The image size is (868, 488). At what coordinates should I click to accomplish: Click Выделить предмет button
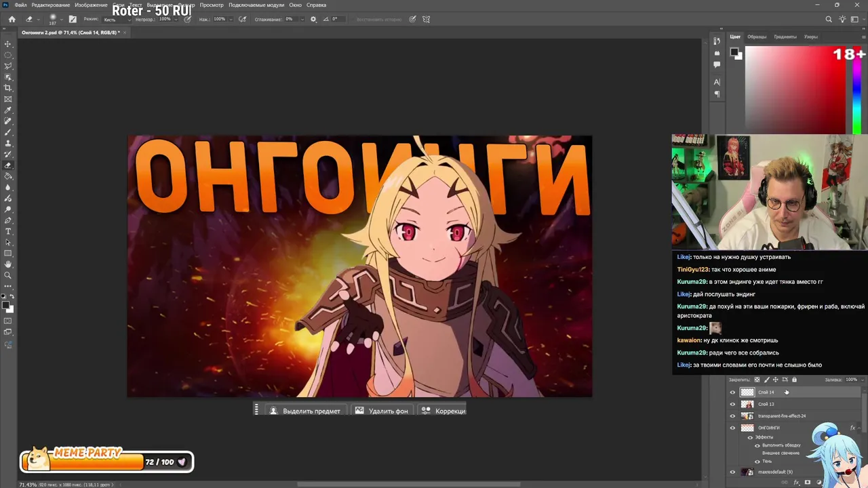click(x=305, y=411)
